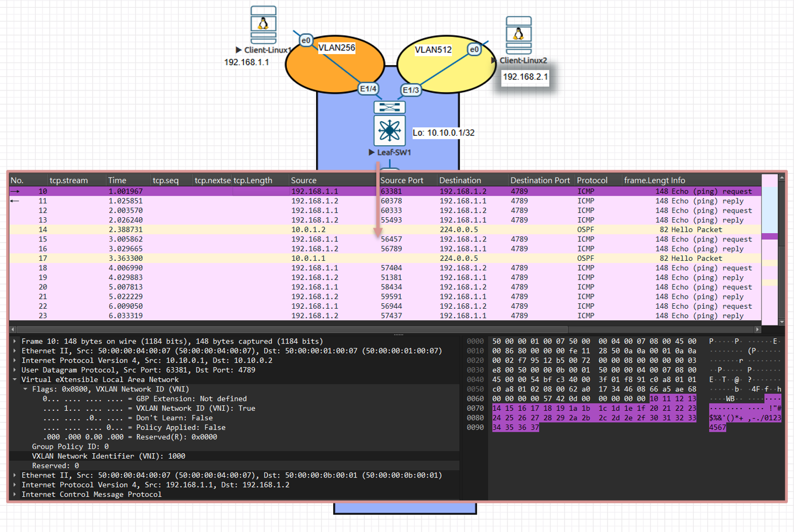Select the Leaf-SW1 switch icon
Screen dimensions: 794x532
390,131
